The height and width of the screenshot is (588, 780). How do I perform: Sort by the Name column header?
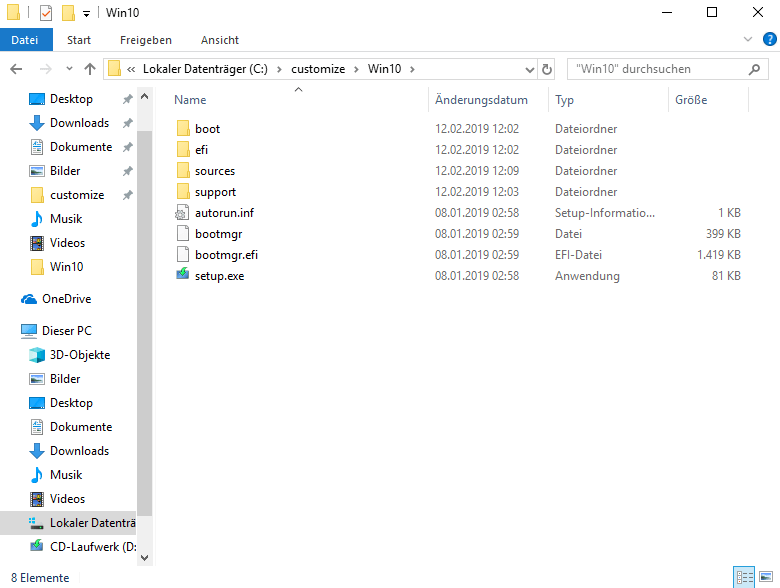(x=190, y=99)
